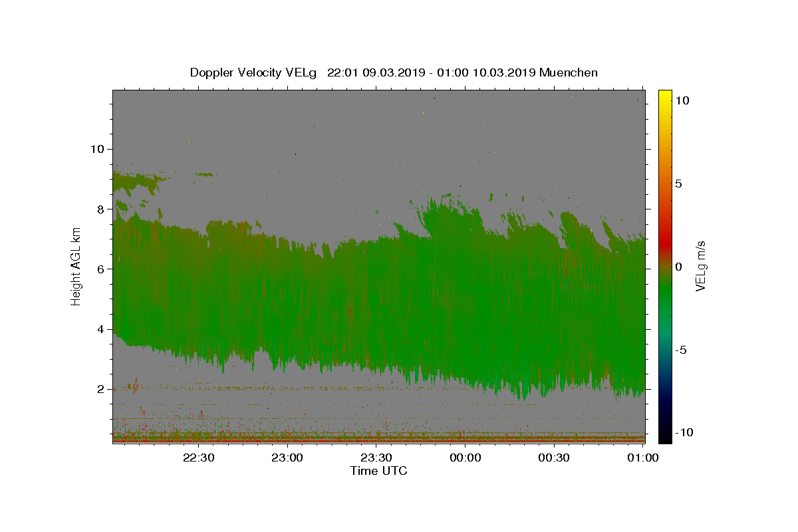
Task: Click the colorbar label 5
Action: tap(679, 184)
